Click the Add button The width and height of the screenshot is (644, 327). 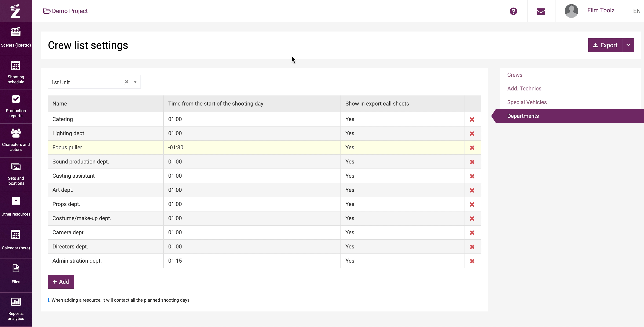click(x=61, y=282)
